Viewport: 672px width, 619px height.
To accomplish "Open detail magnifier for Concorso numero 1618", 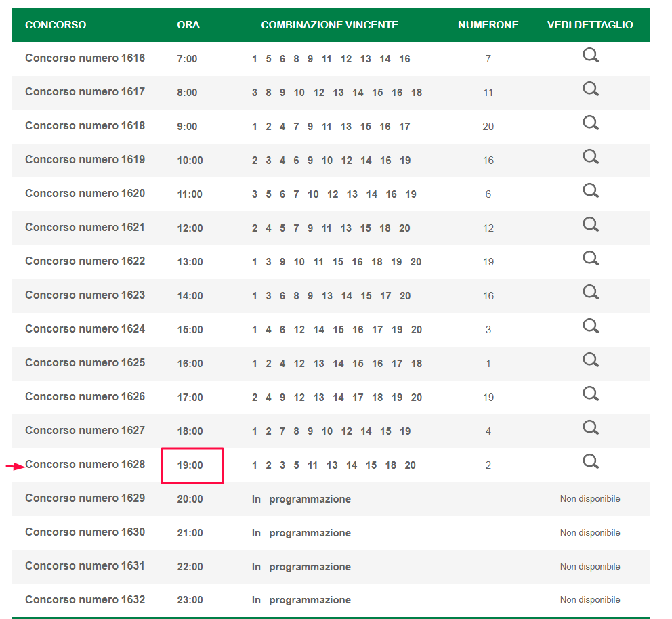I will click(591, 123).
